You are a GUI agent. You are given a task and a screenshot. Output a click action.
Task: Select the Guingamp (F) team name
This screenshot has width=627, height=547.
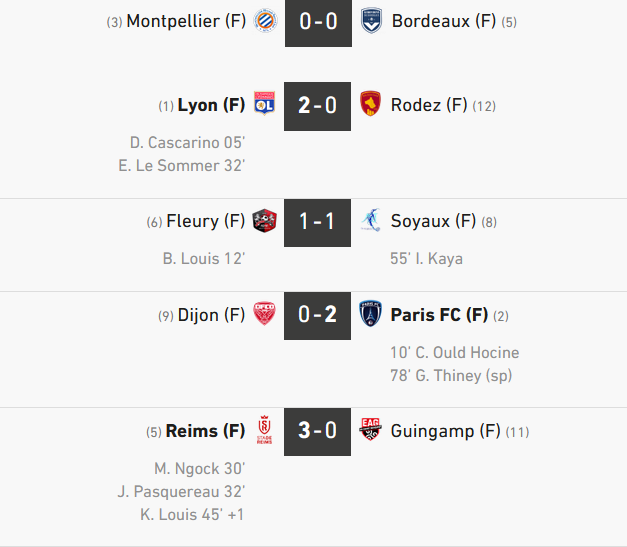point(446,431)
